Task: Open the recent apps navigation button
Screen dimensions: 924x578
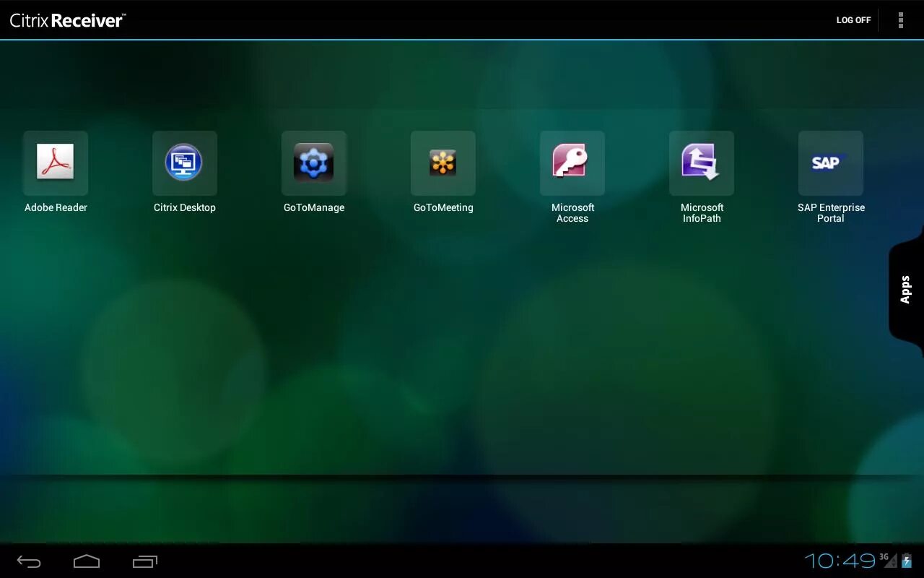Action: (x=145, y=561)
